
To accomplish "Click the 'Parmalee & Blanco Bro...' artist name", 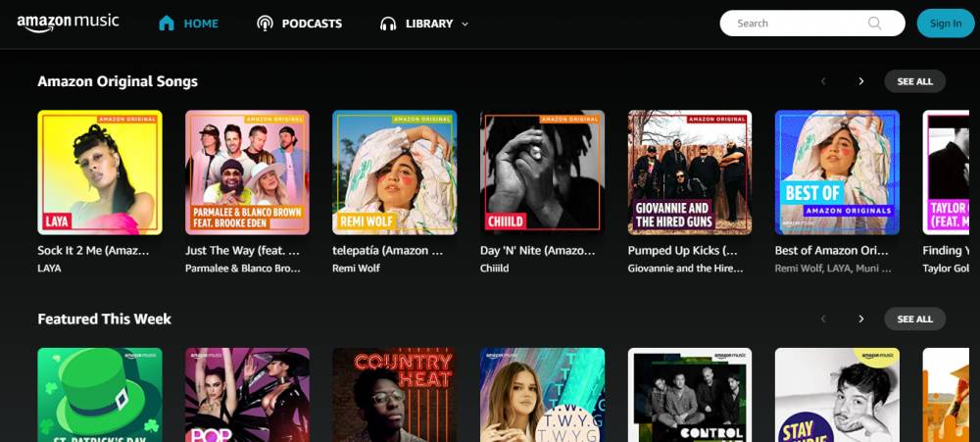I will pos(242,269).
